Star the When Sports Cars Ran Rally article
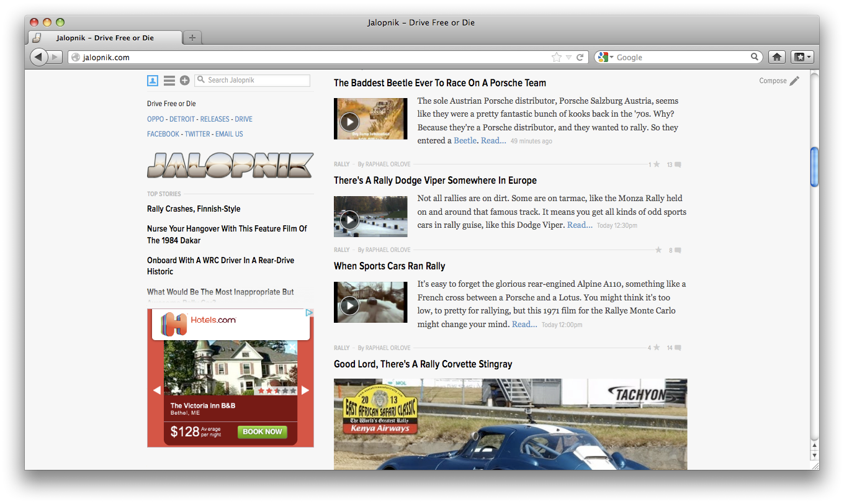Image resolution: width=844 pixels, height=504 pixels. click(657, 348)
